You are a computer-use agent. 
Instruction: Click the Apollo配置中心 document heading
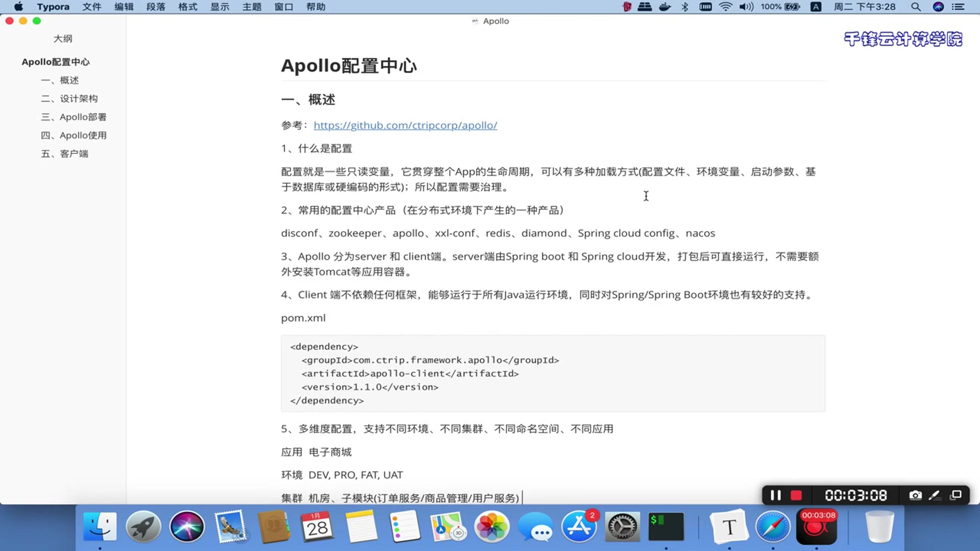(x=349, y=66)
